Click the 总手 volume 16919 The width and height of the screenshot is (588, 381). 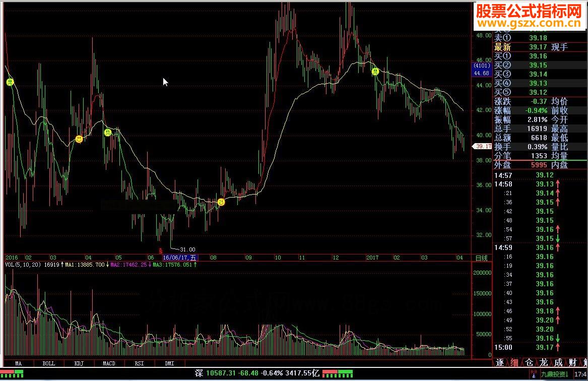point(537,129)
